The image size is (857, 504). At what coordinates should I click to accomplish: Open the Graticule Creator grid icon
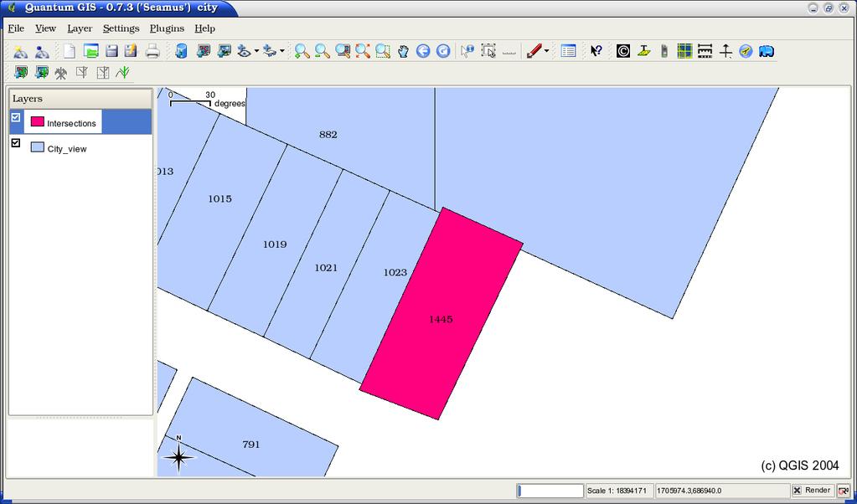[684, 51]
